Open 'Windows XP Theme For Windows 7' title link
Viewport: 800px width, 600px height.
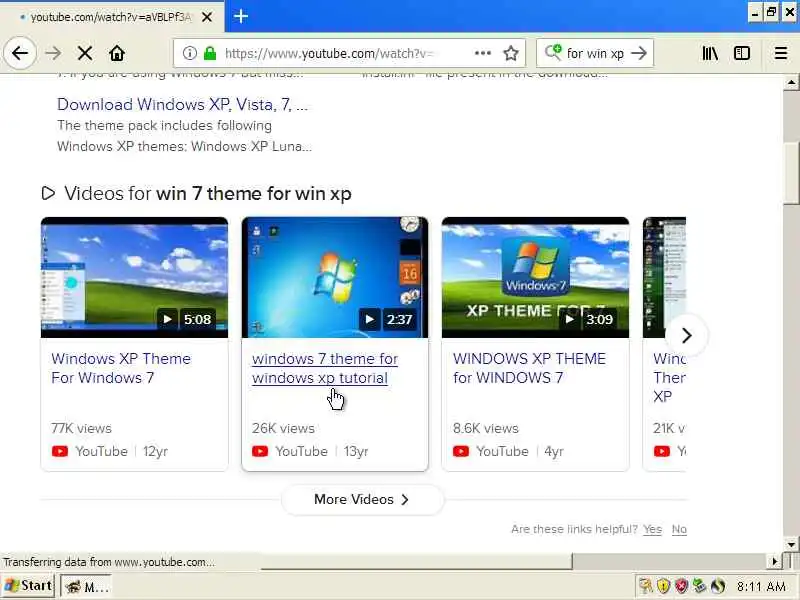(121, 368)
